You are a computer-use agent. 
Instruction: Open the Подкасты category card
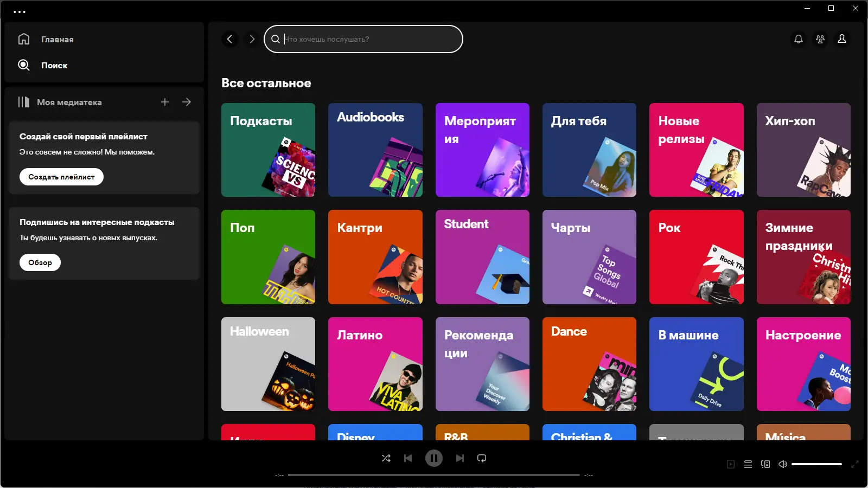tap(268, 150)
